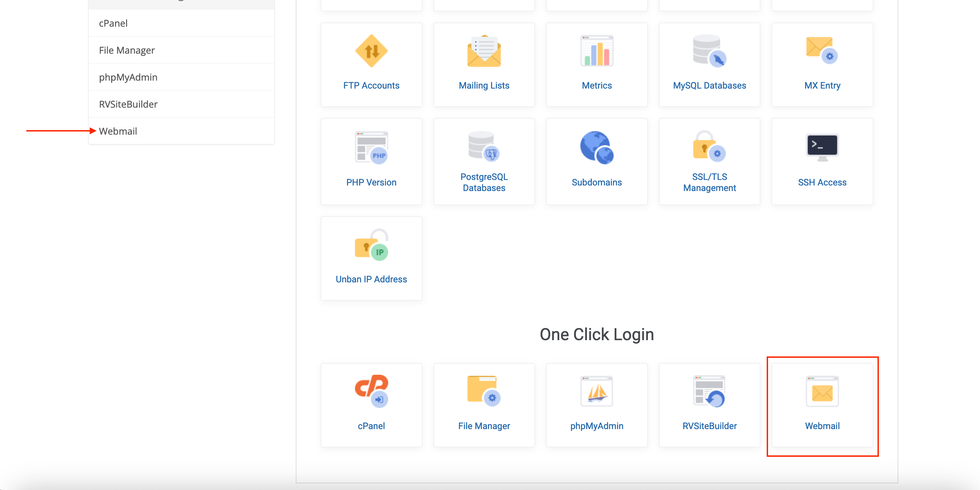980x490 pixels.
Task: Follow the Unban IP Address text link
Action: coord(371,279)
